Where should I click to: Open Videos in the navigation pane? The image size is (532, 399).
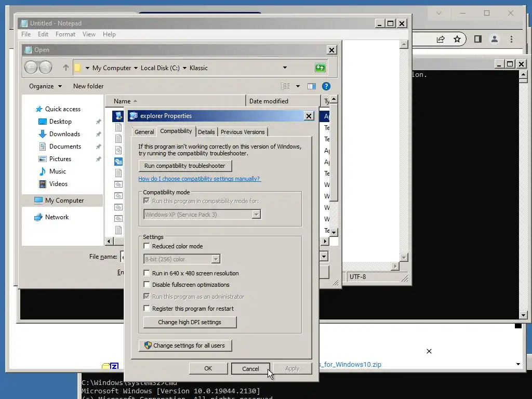(58, 184)
